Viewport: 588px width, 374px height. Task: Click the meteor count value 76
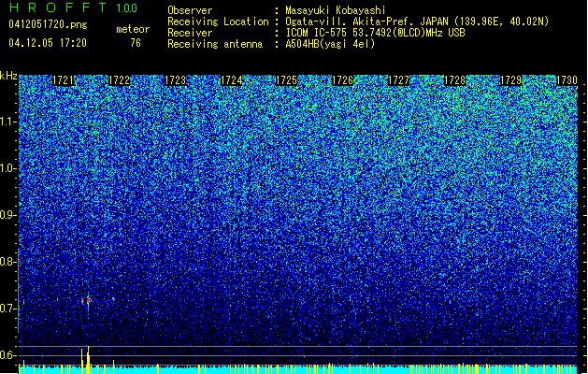(136, 43)
